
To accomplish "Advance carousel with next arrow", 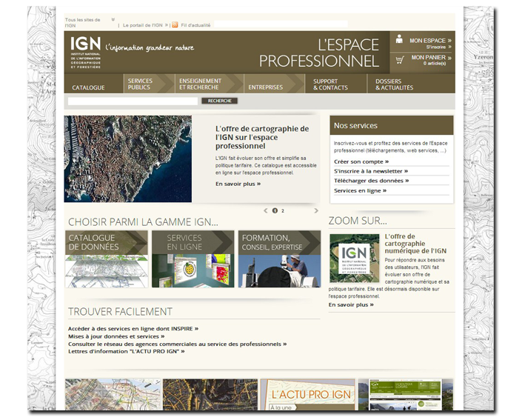I will tap(316, 210).
